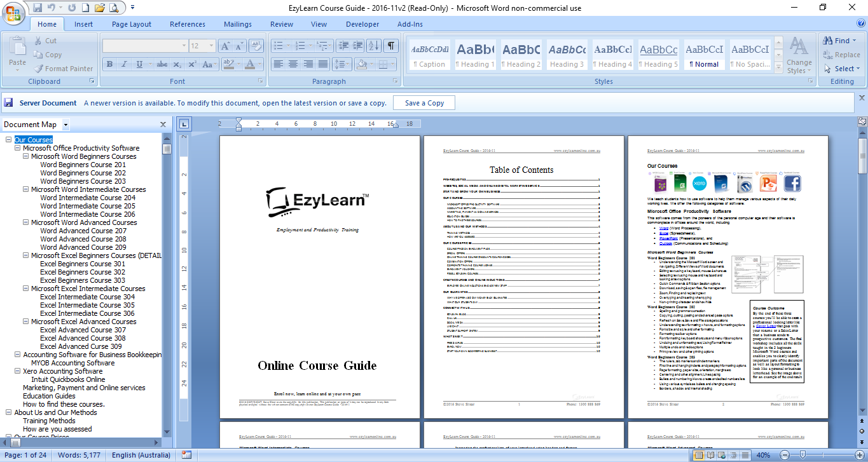
Task: Click the Zoom Out minus button
Action: (783, 455)
